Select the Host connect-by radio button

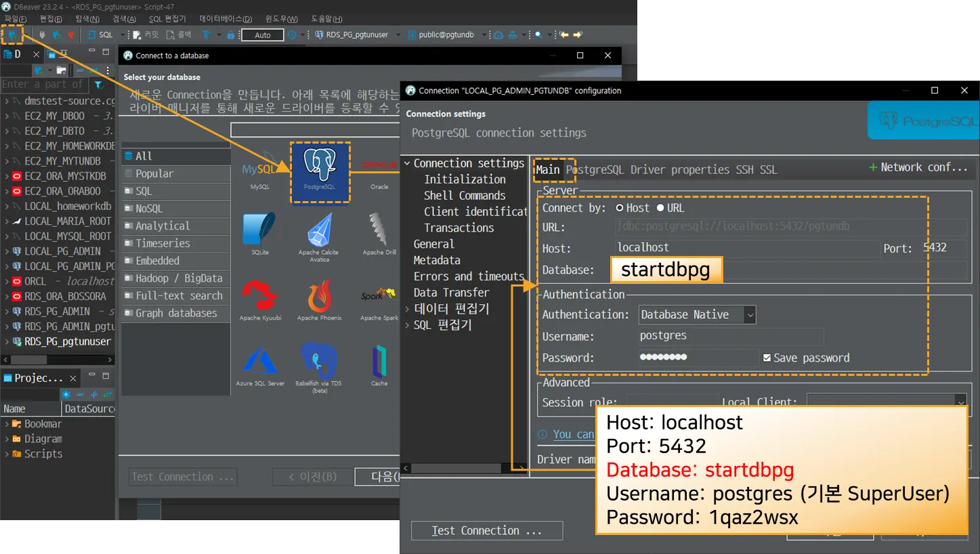619,209
